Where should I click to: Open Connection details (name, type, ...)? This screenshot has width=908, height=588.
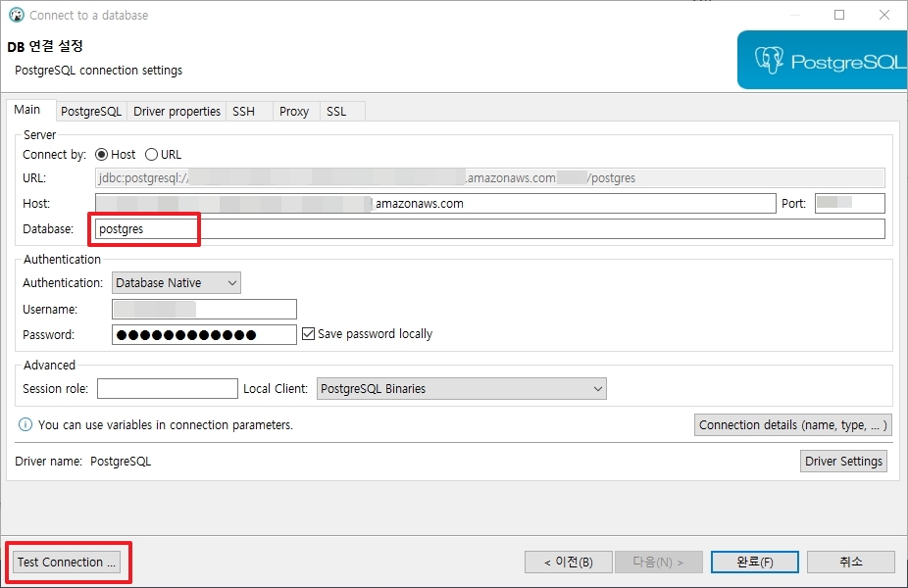[x=792, y=424]
